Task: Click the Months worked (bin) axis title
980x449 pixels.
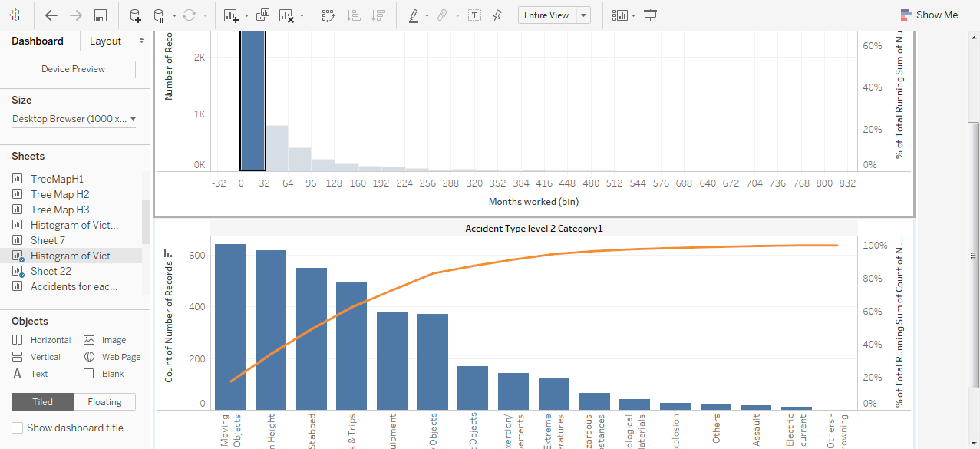Action: point(533,202)
